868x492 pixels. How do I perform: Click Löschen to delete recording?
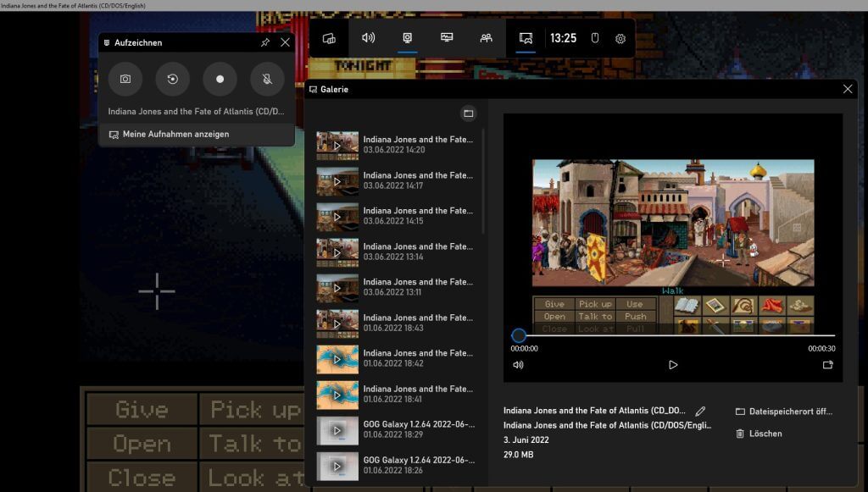(x=759, y=434)
